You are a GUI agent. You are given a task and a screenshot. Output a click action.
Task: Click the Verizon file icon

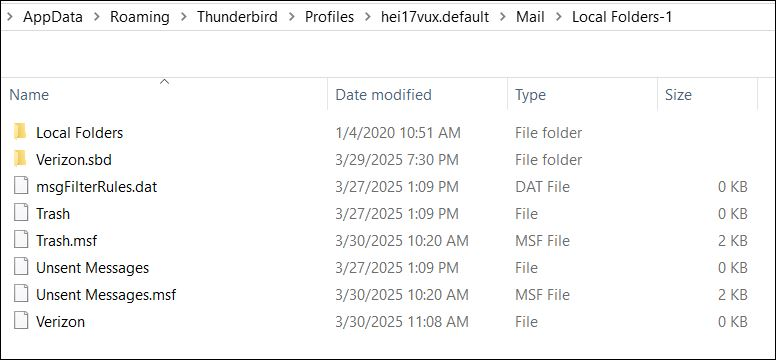[x=21, y=321]
